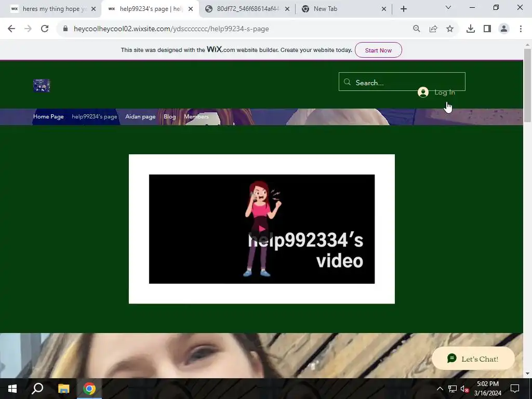Screen dimensions: 532x399
Task: Open File Explorer from the taskbar
Action: tap(63, 389)
